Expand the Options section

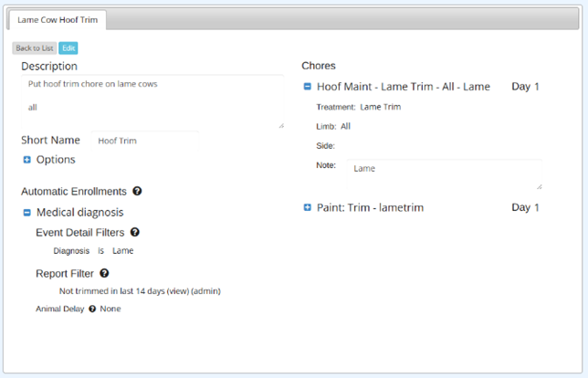(27, 160)
